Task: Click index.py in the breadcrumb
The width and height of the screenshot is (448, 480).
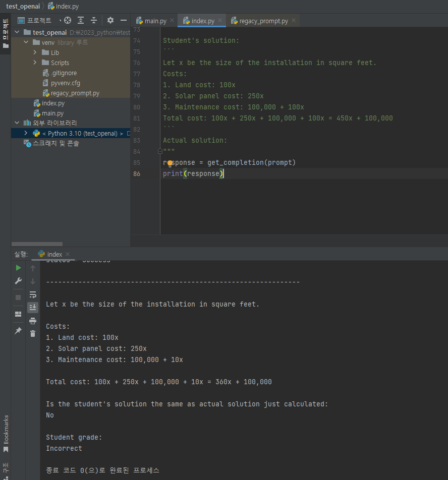Action: (x=64, y=6)
